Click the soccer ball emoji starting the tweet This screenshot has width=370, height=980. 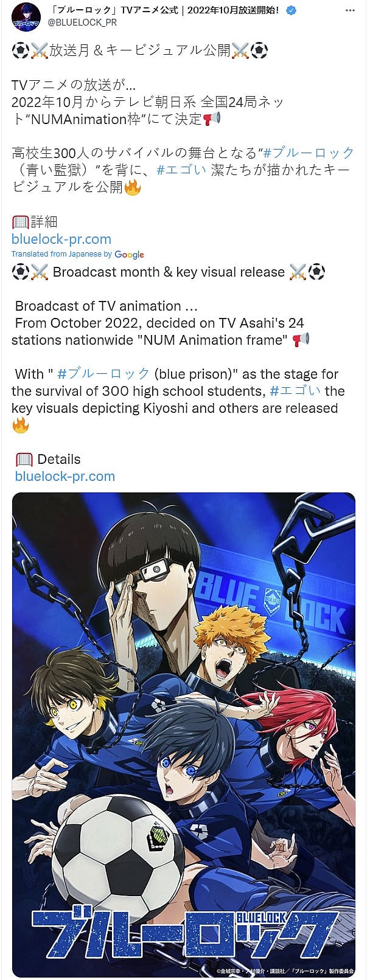pos(20,50)
